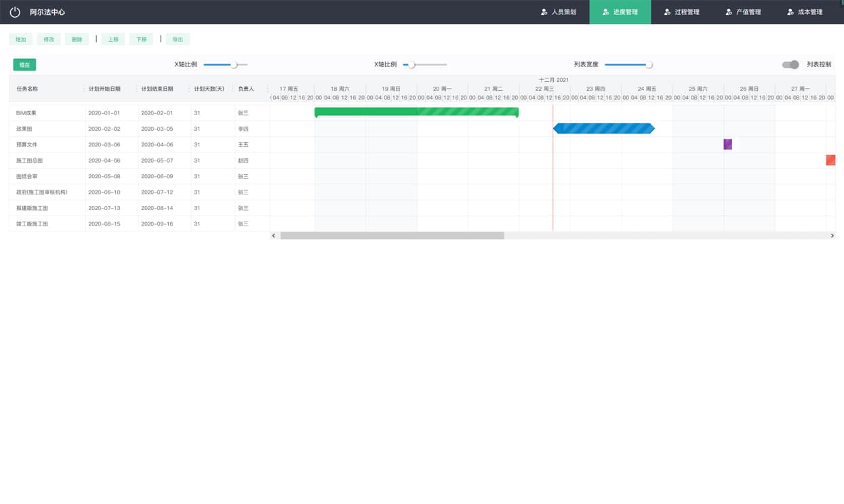
Task: Select the 产值管理 tab
Action: (x=743, y=12)
